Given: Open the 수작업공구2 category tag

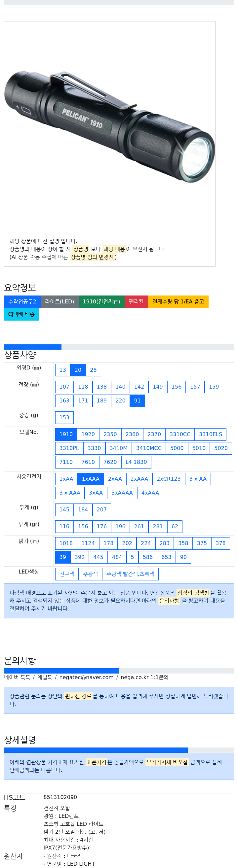Looking at the screenshot, I should [x=22, y=301].
